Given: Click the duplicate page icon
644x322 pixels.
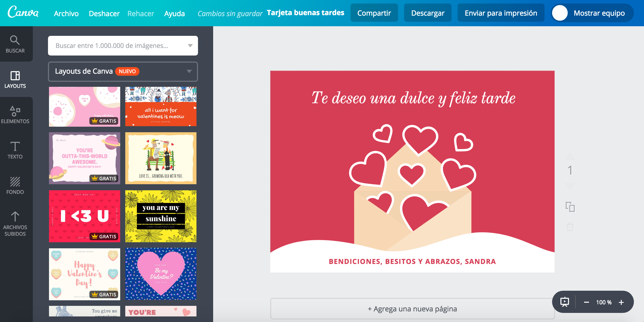Looking at the screenshot, I should [570, 207].
